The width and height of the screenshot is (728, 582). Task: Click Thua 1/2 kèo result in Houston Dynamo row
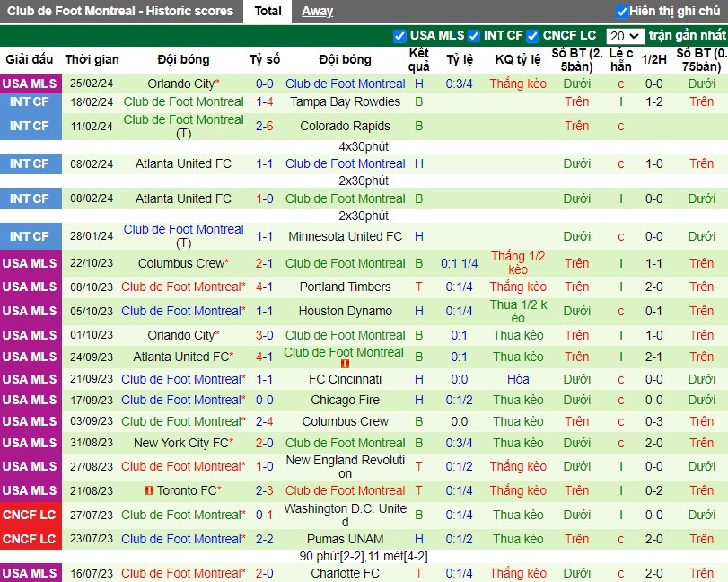point(518,311)
